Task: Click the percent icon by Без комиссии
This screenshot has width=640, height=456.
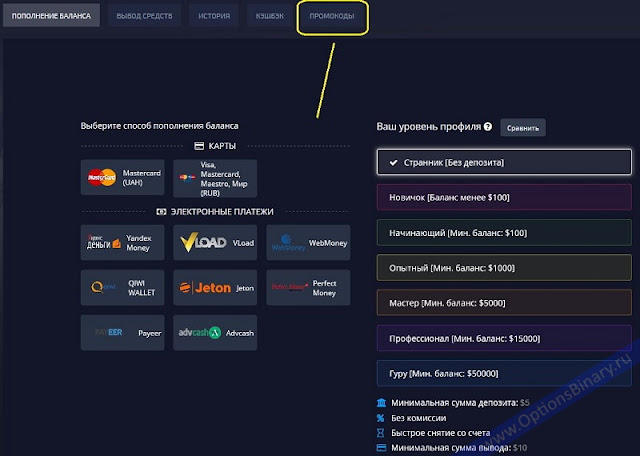Action: (380, 418)
